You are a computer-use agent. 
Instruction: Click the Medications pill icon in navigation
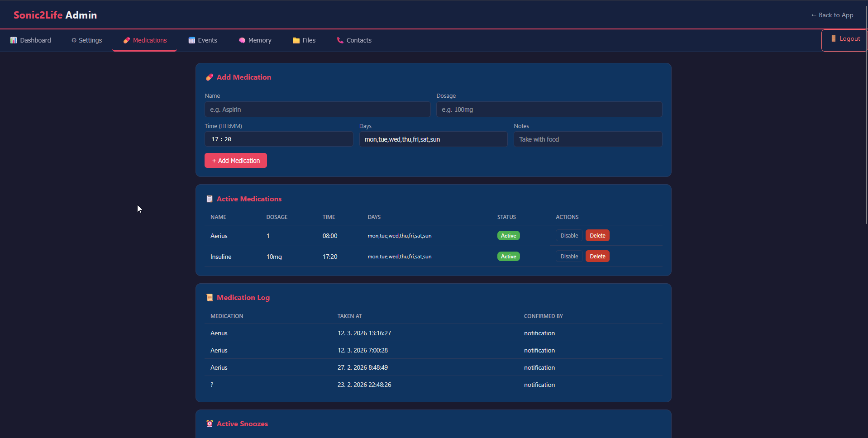[x=127, y=40]
